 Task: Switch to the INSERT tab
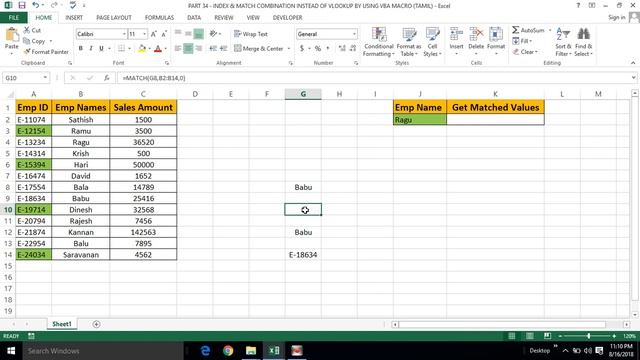pyautogui.click(x=74, y=18)
